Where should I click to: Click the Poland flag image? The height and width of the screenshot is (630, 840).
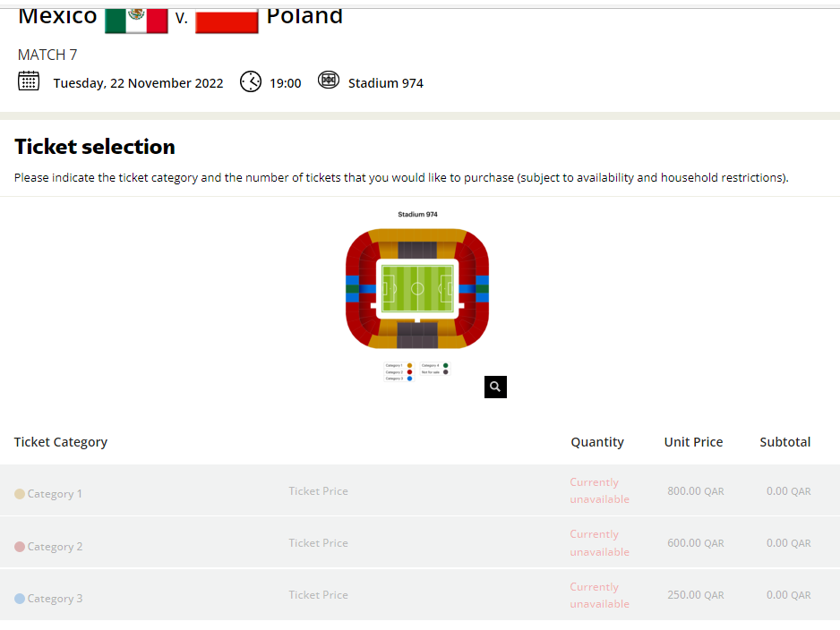pos(227,21)
